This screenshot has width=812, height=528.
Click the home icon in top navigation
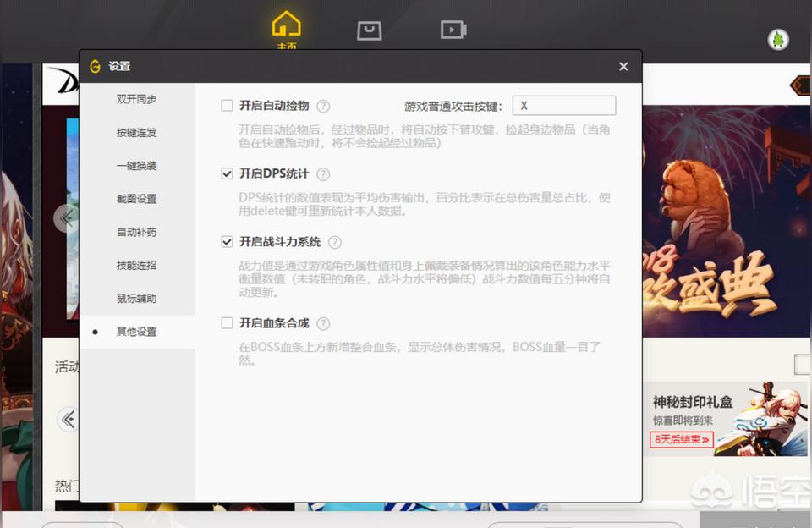click(286, 25)
